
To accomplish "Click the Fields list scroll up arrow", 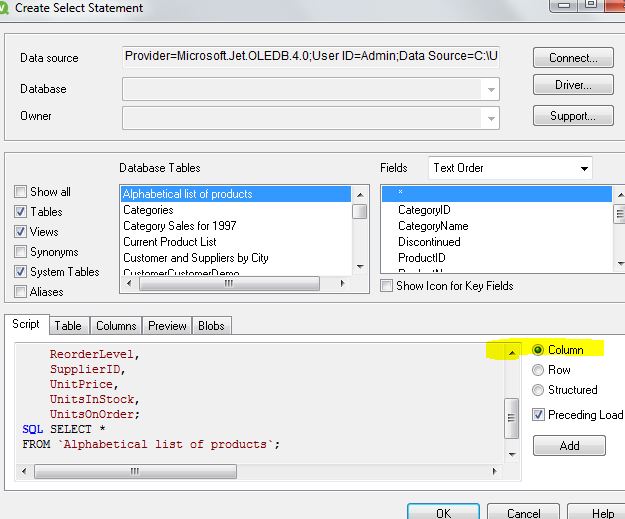I will [x=620, y=195].
